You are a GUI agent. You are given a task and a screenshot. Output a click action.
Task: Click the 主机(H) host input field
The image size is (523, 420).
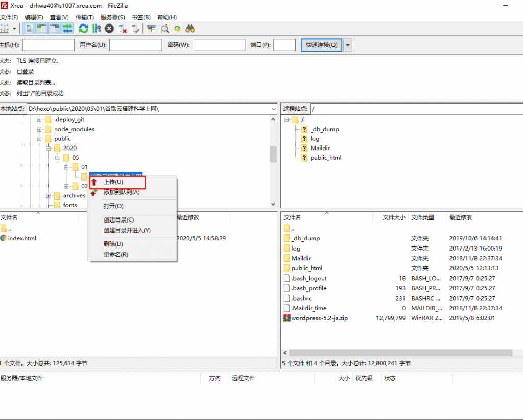click(49, 45)
